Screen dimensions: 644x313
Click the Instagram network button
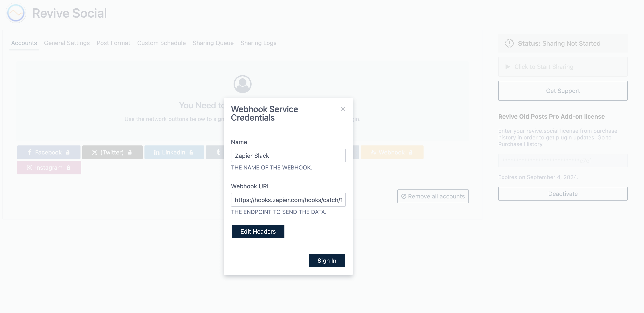(49, 168)
